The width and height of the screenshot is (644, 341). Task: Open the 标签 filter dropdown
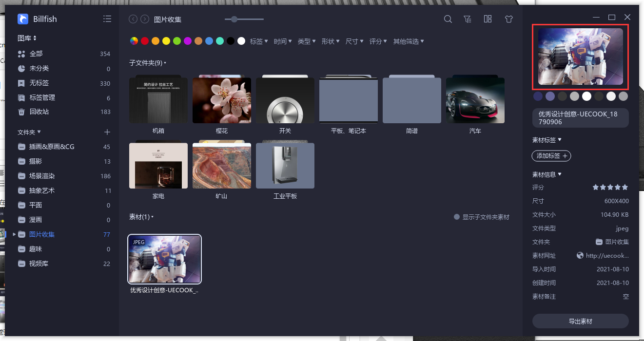pyautogui.click(x=259, y=41)
